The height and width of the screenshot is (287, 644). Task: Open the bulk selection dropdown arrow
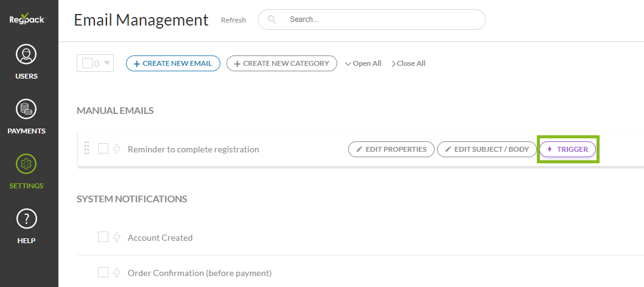(107, 63)
